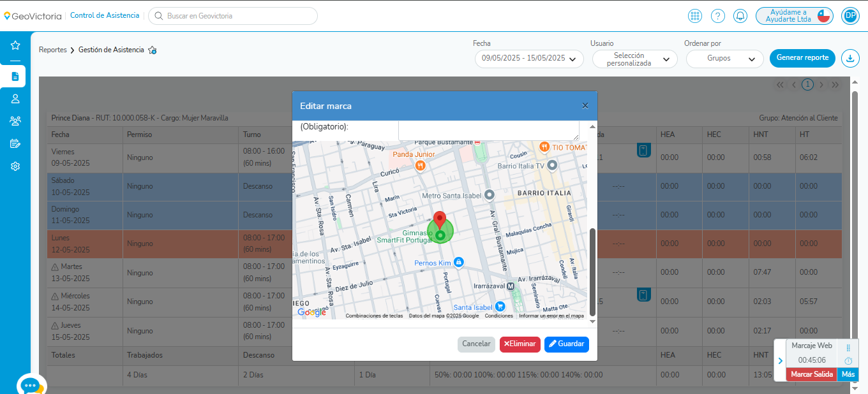Click the Buscar en Geovictoria search field
Screen dimensions: 868x394
233,16
